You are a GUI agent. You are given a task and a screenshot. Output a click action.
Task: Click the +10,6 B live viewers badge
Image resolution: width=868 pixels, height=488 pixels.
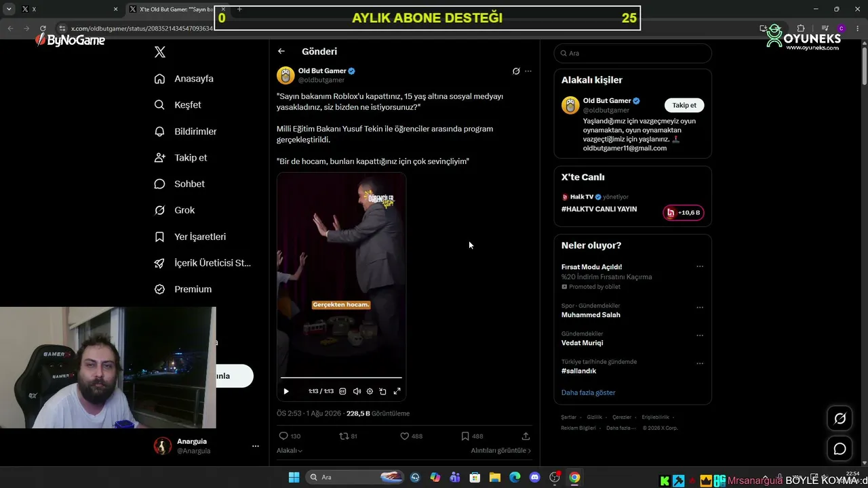click(x=684, y=213)
